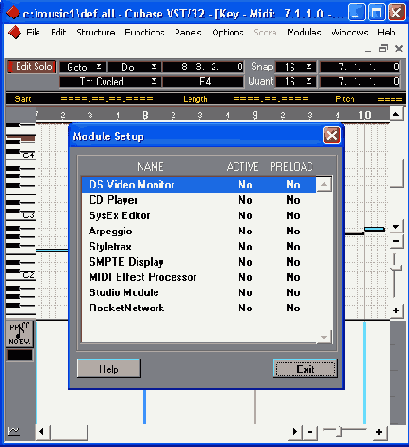Click the Exit button in Module Setup

pyautogui.click(x=305, y=369)
